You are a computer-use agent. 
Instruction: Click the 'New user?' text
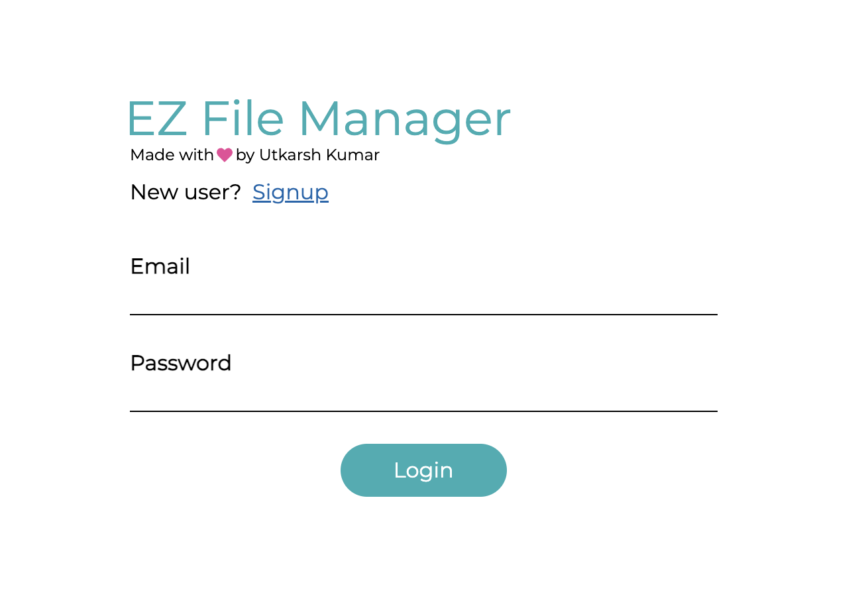click(x=186, y=192)
